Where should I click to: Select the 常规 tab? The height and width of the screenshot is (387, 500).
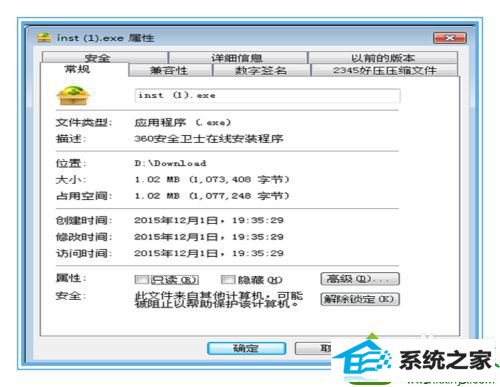(x=84, y=69)
